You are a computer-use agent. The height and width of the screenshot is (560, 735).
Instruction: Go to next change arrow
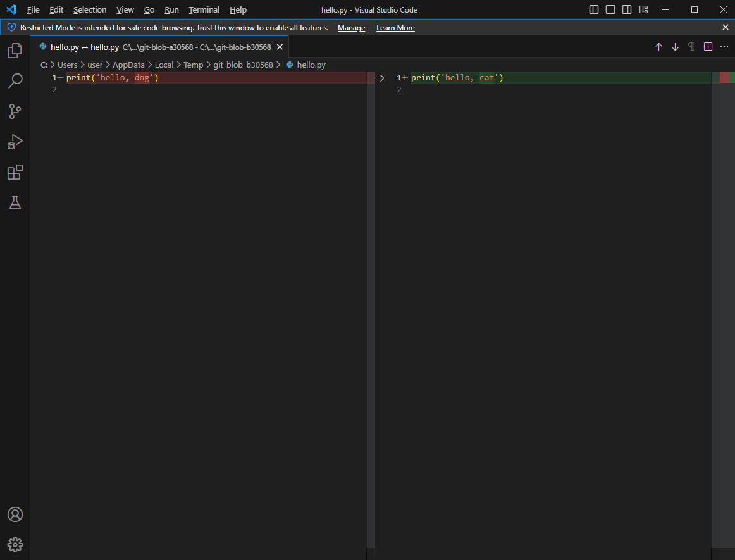pyautogui.click(x=675, y=47)
